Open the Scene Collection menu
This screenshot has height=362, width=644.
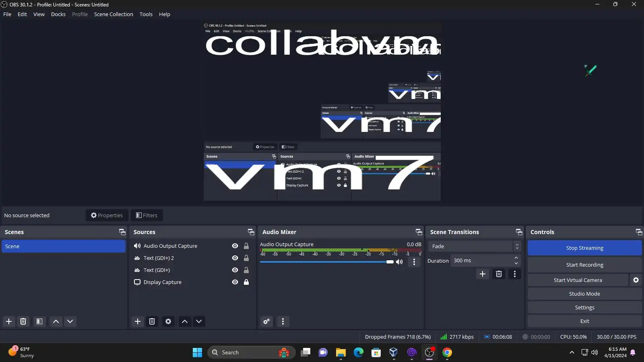click(x=114, y=14)
